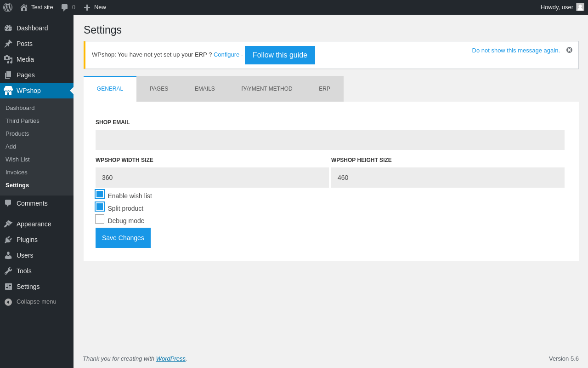Viewport: 588px width, 368px height.
Task: Click New text in admin bar
Action: pos(100,7)
